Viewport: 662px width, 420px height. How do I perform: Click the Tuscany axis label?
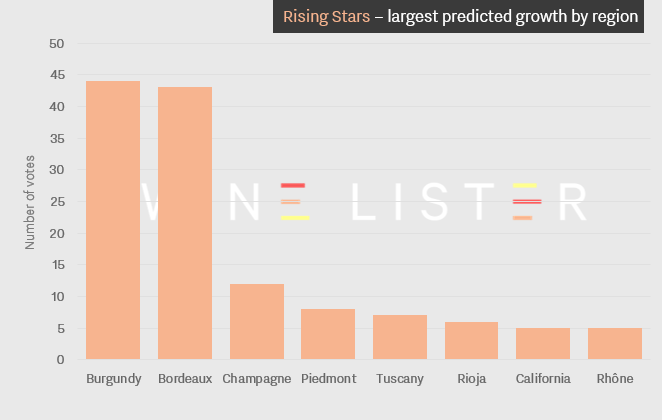click(400, 379)
